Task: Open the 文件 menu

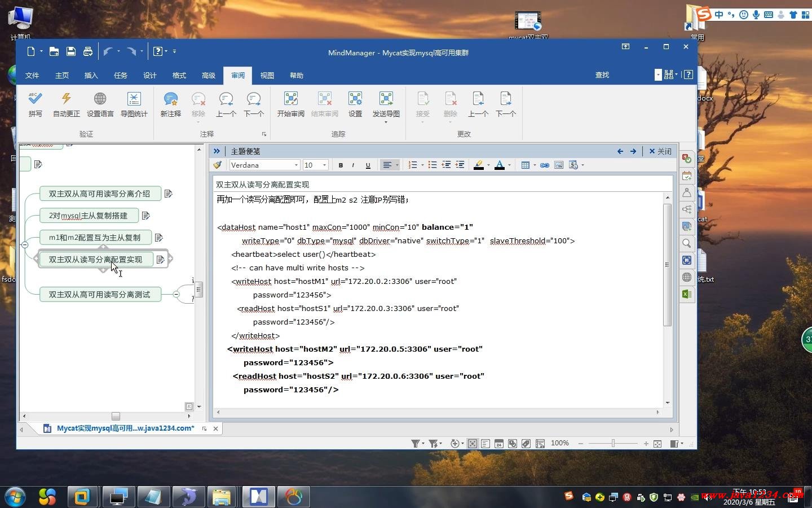Action: (32, 75)
